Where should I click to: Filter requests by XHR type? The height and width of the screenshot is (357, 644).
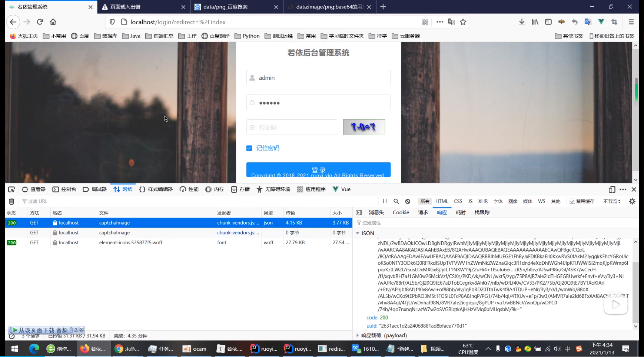point(483,201)
